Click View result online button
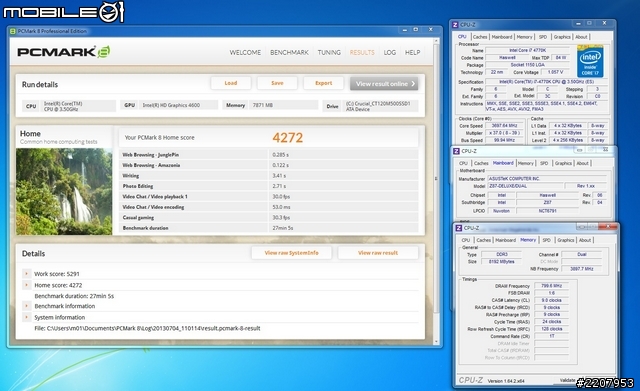 click(x=384, y=84)
